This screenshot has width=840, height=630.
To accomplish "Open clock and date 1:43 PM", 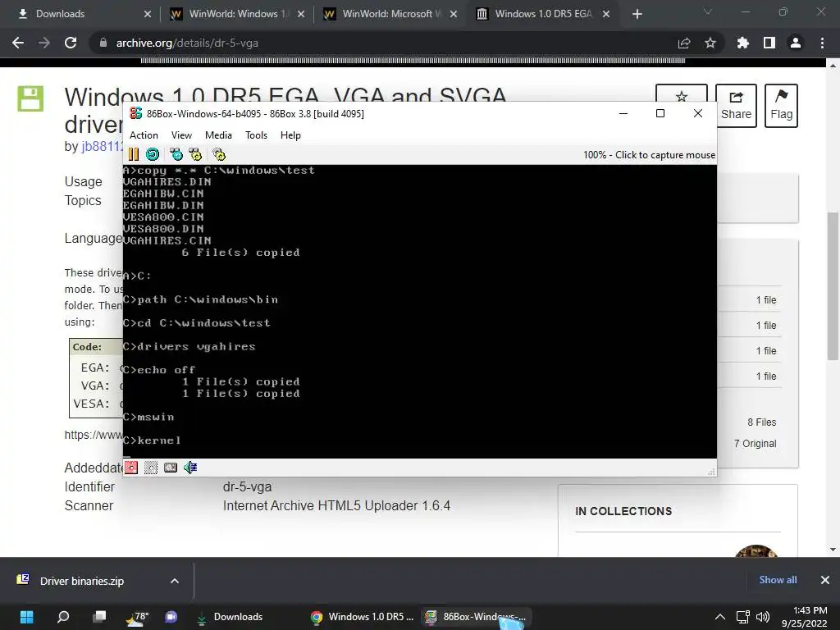I will tap(804, 617).
